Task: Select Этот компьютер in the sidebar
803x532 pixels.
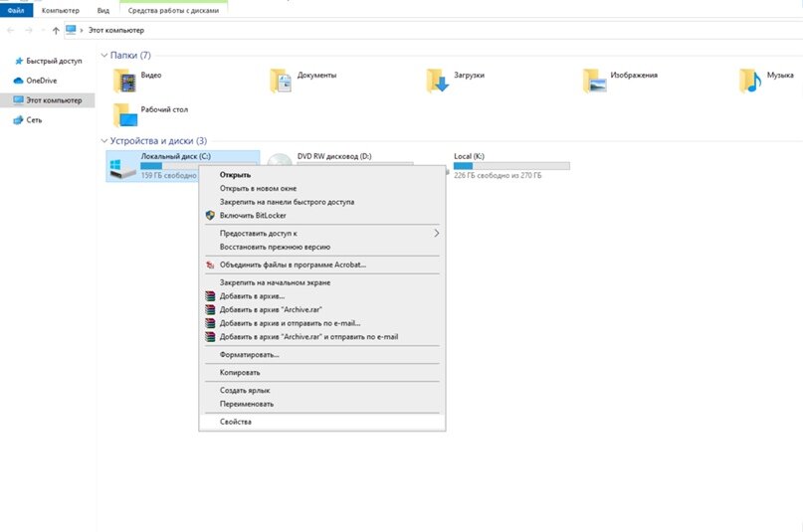Action: coord(48,100)
